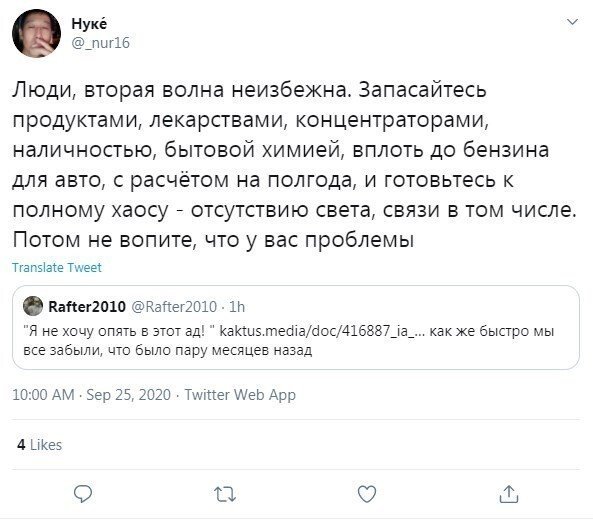Click the Twitter Web App source link
The width and height of the screenshot is (593, 525).
click(240, 395)
